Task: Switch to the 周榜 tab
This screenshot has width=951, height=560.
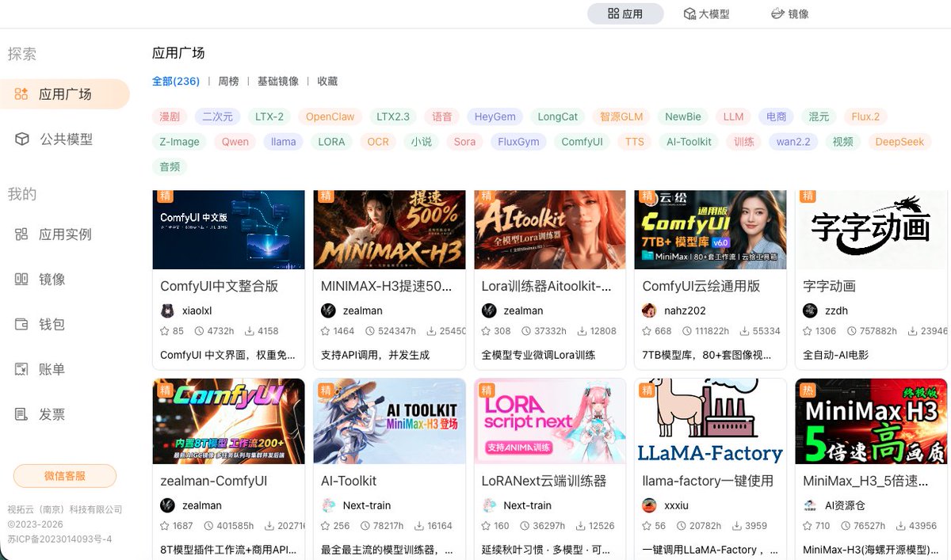Action: (228, 81)
